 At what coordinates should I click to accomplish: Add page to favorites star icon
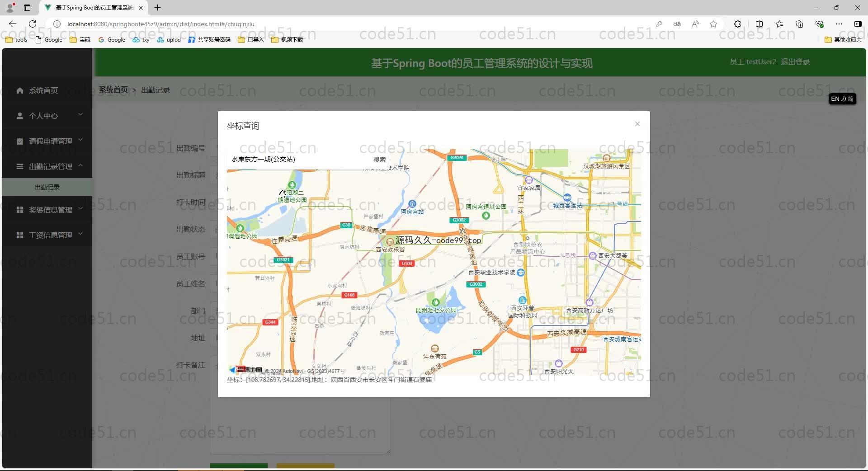(x=713, y=24)
